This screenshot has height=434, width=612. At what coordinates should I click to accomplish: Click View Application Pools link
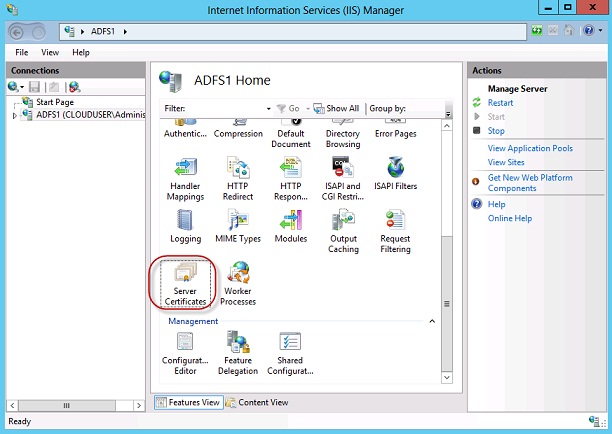click(x=530, y=148)
